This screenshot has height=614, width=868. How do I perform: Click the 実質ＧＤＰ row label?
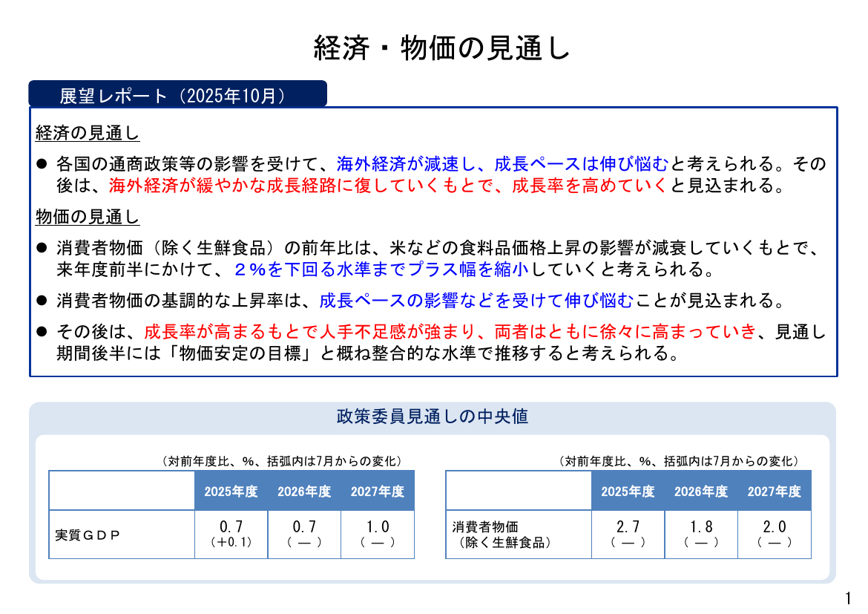[88, 535]
